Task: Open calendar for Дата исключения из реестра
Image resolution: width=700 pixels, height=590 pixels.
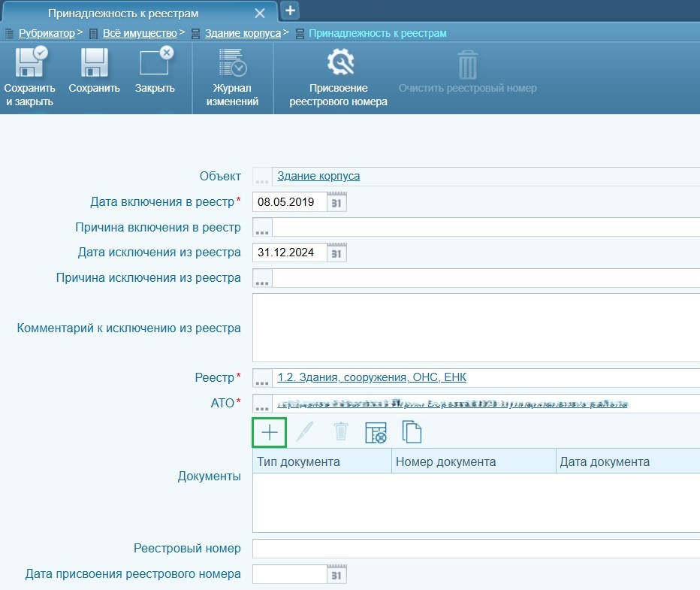Action: point(337,253)
